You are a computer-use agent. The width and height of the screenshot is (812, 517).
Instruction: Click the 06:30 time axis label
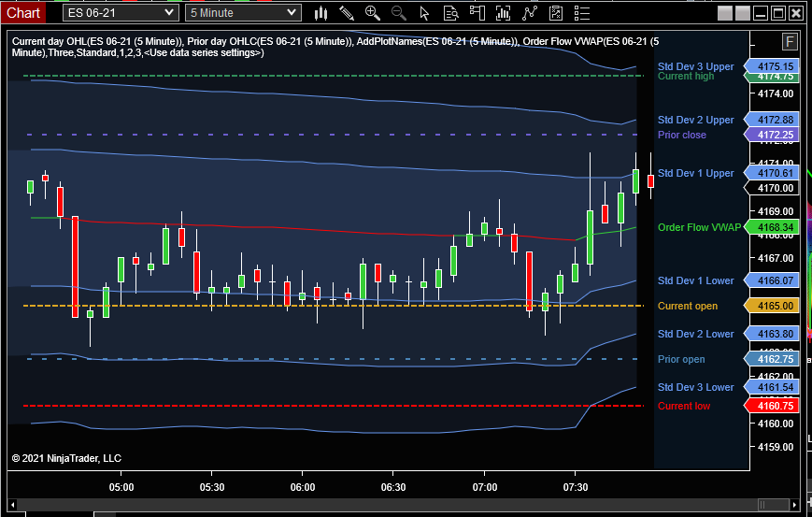pyautogui.click(x=393, y=487)
